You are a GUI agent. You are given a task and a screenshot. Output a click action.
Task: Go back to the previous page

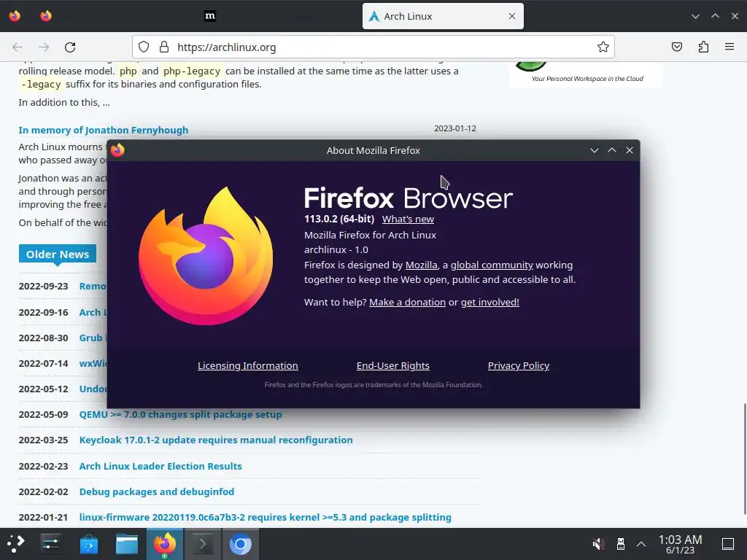[x=18, y=47]
